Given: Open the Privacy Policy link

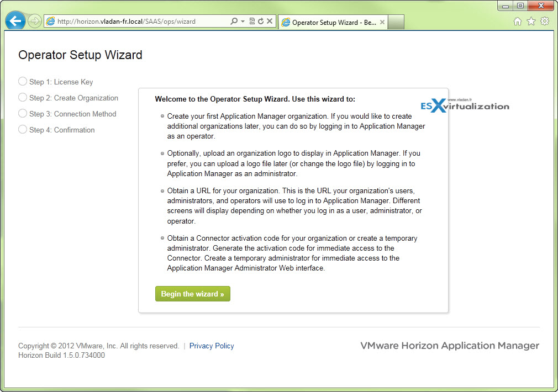Looking at the screenshot, I should click(212, 346).
